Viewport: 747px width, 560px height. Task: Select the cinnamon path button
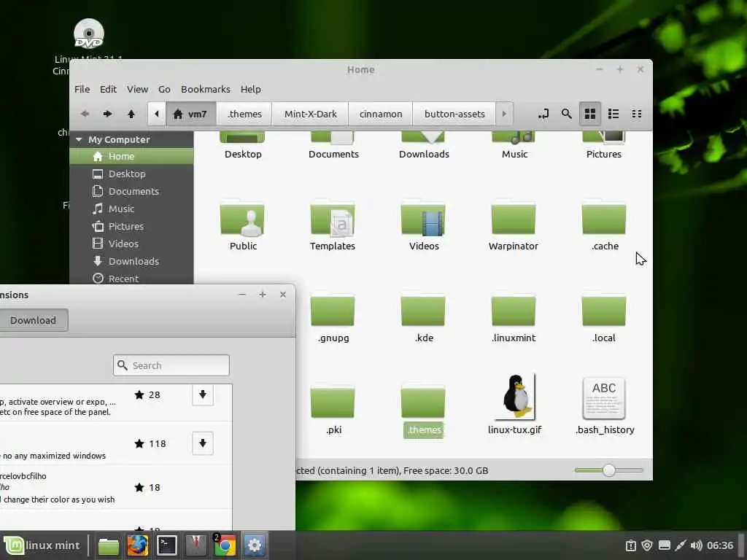tap(381, 114)
